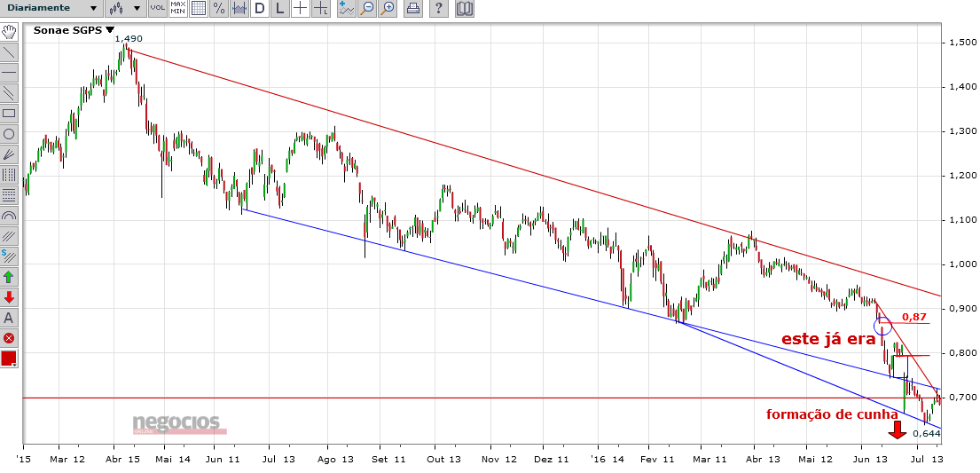Enable the crosshair cursor
Screen dimensions: 980x473
coord(300,8)
